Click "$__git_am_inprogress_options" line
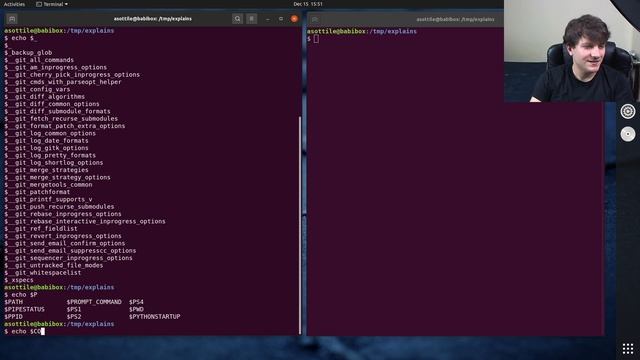This screenshot has height=360, width=640. point(56,67)
